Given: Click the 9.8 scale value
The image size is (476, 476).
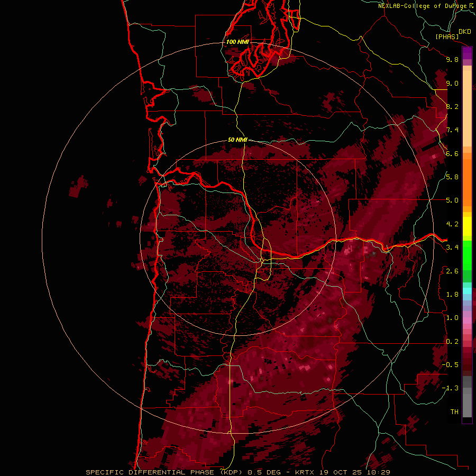Looking at the screenshot, I should pos(452,59).
